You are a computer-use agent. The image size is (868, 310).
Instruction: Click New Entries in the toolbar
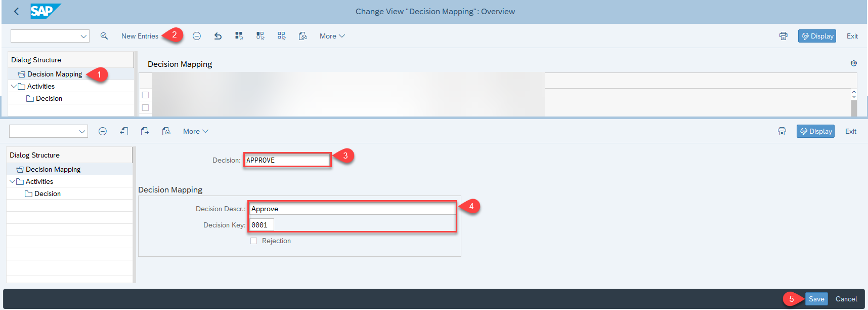[x=140, y=36]
